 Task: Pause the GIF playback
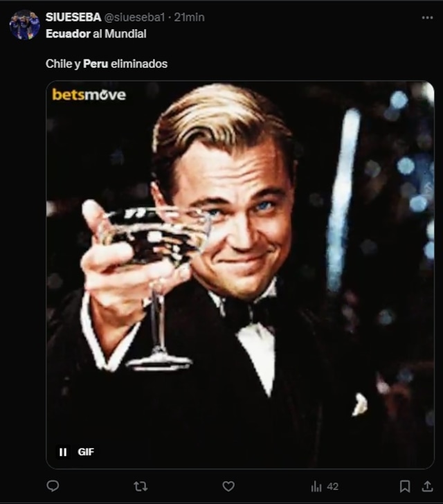coord(63,452)
